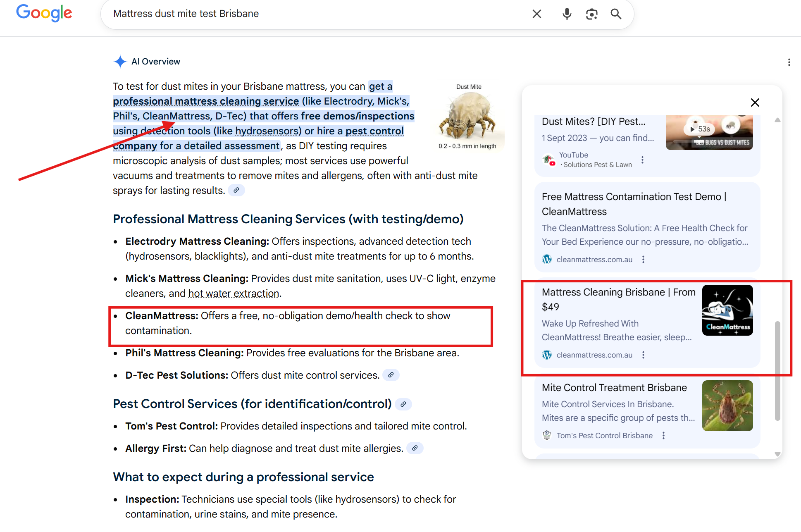Click the AI Overview sparkle icon

tap(120, 61)
